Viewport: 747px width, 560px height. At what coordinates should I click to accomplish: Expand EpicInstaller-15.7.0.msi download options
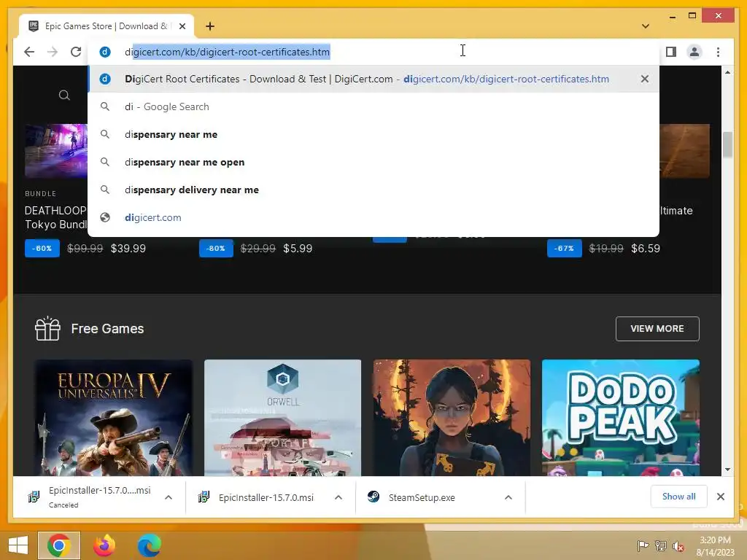(x=338, y=497)
